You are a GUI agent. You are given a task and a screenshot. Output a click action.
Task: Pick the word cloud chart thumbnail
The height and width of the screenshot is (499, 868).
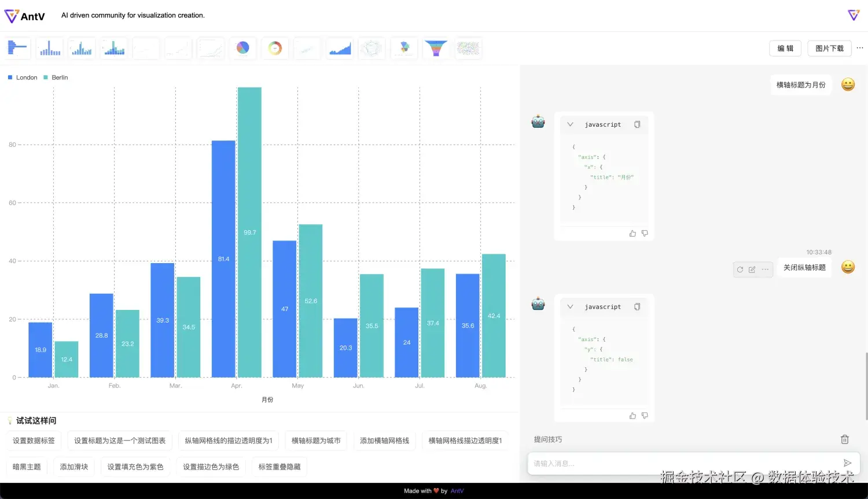[469, 48]
